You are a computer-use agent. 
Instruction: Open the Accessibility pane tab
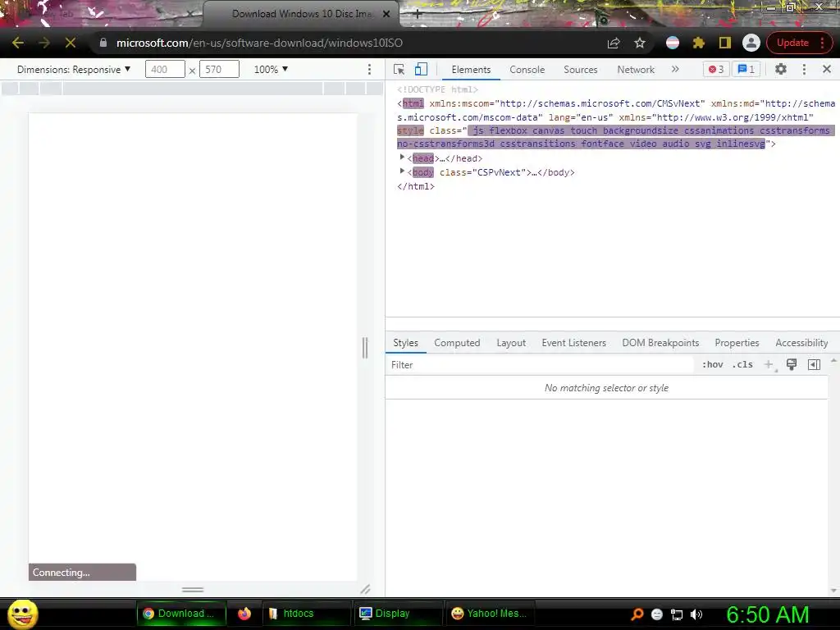coord(801,343)
